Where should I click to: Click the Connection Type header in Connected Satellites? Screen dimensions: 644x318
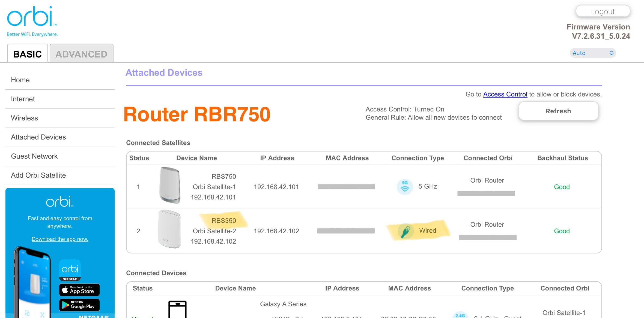click(x=418, y=158)
